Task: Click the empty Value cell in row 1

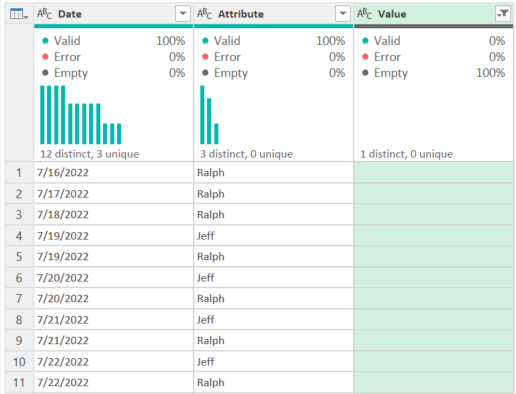Action: point(433,173)
